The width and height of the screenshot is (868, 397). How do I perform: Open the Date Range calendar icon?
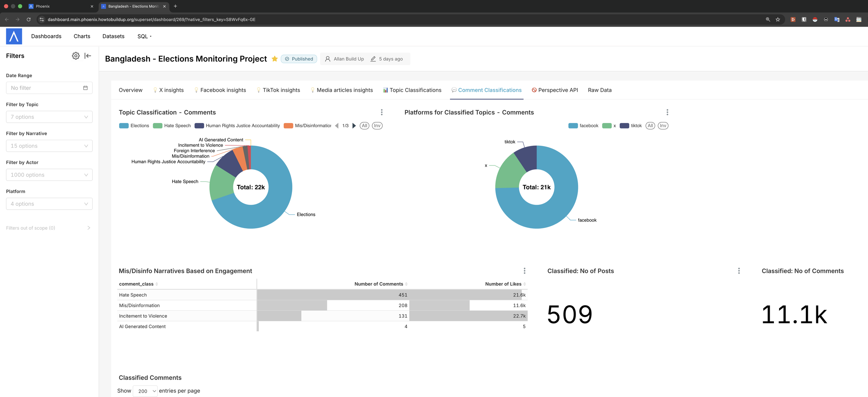tap(85, 88)
